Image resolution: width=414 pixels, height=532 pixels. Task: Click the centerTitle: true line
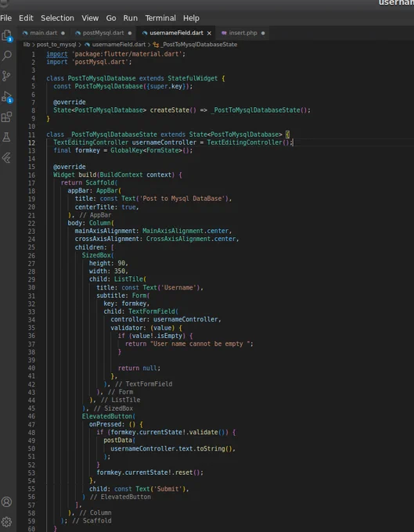pyautogui.click(x=107, y=207)
